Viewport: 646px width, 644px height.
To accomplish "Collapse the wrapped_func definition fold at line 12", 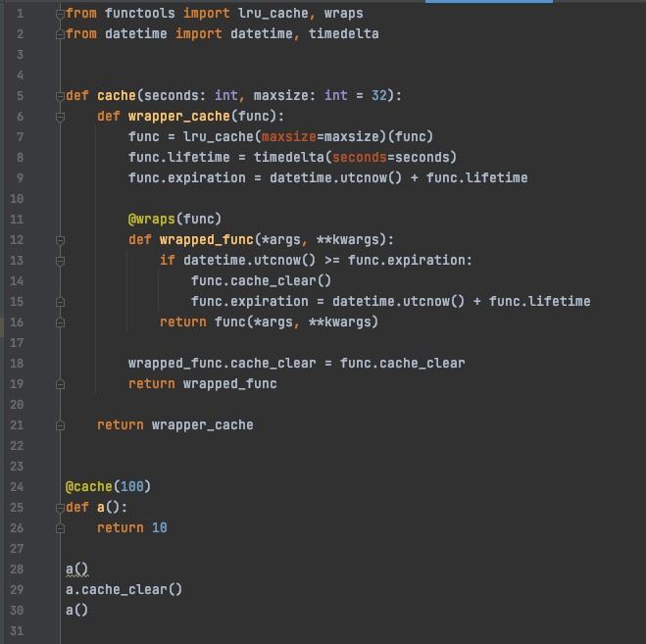I will click(60, 240).
